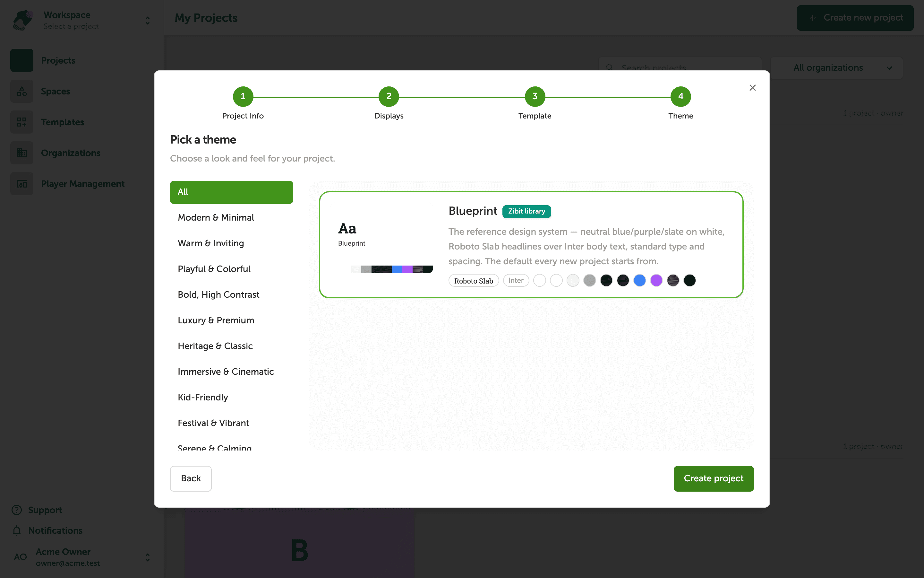Click the medium gray color swatch
924x578 pixels.
pos(589,281)
